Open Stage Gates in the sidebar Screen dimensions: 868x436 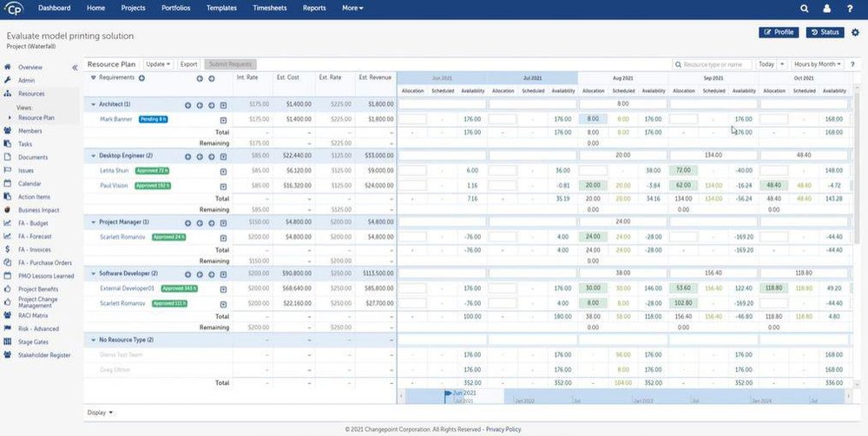click(x=33, y=342)
